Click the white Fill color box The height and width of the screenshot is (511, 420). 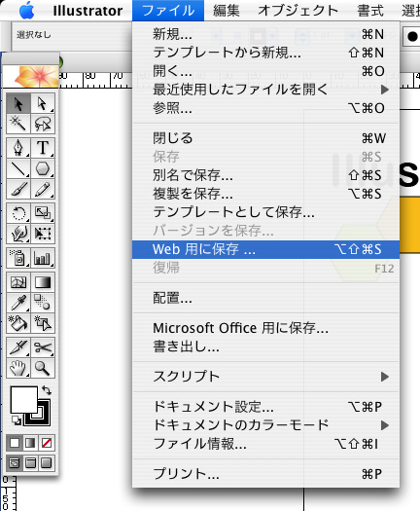click(23, 399)
